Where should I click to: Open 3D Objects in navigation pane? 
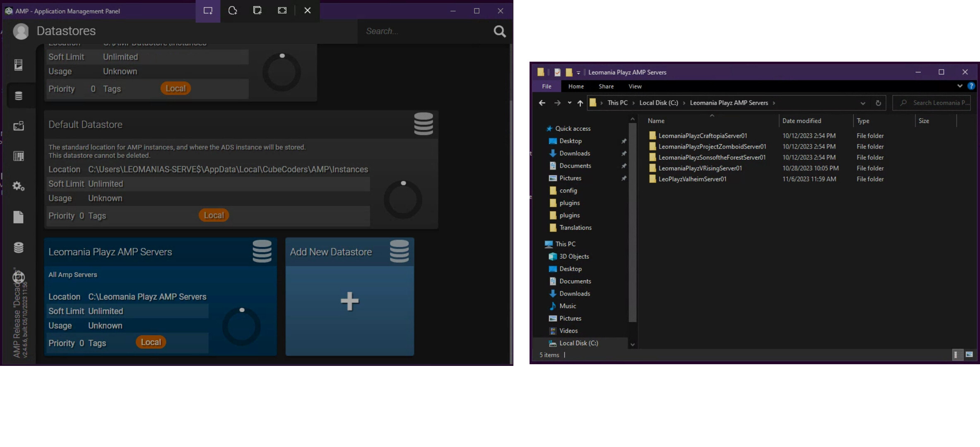point(574,257)
